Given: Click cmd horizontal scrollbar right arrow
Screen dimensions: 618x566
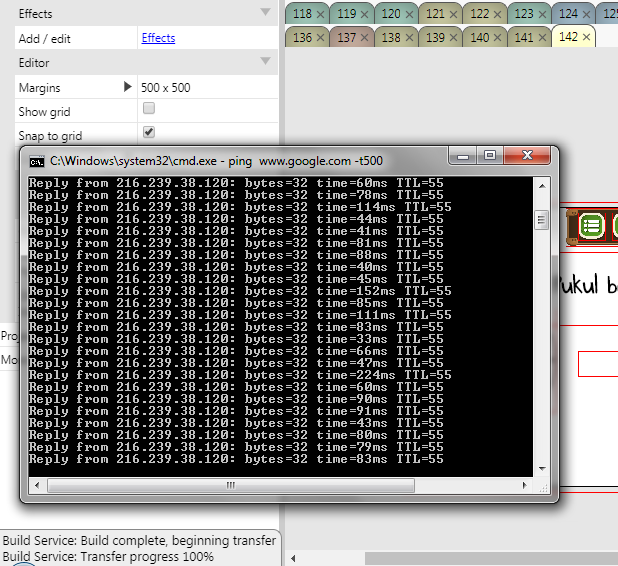Looking at the screenshot, I should tap(525, 485).
